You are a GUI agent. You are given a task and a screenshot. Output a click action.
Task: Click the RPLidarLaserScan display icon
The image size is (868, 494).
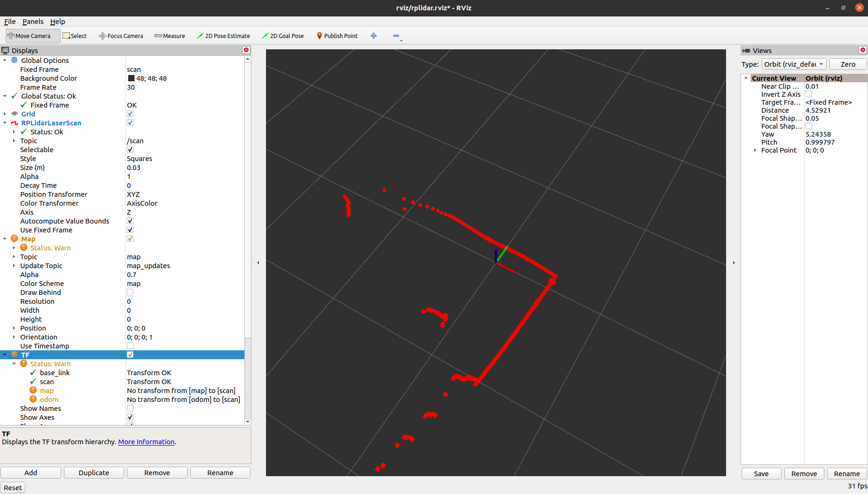[x=15, y=123]
